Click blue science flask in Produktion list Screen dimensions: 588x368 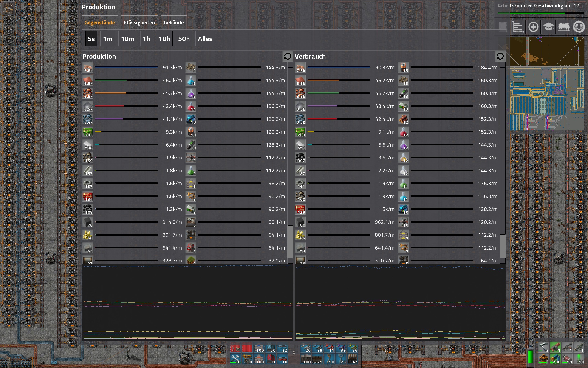[x=191, y=80]
